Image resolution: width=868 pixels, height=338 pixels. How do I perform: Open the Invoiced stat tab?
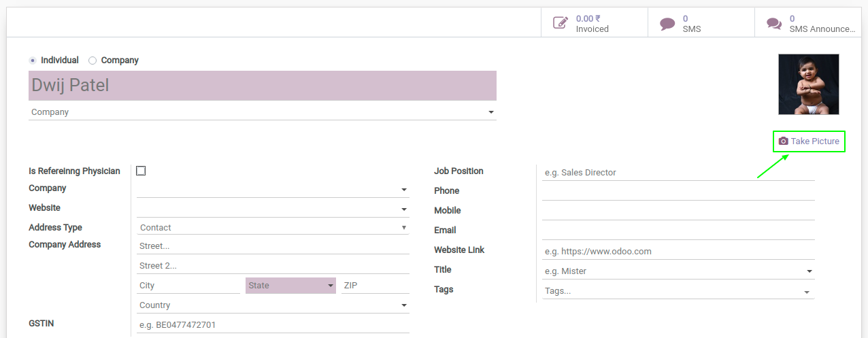pos(595,23)
